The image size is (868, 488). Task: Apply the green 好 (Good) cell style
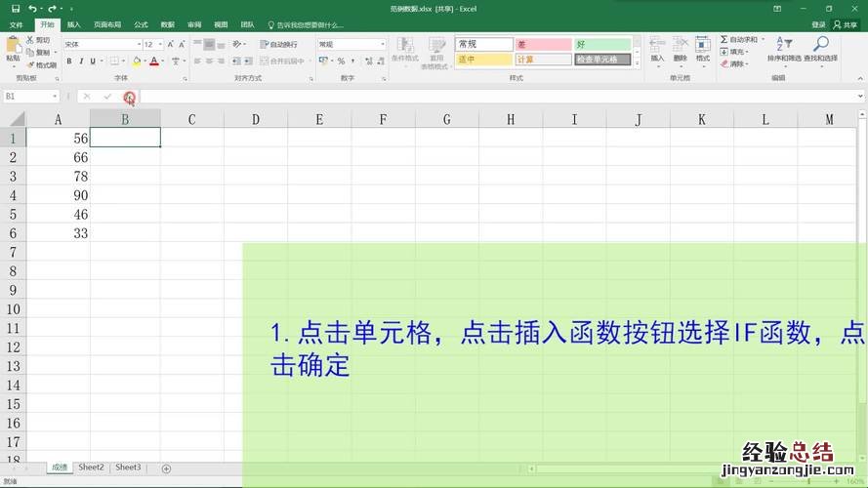(x=602, y=44)
